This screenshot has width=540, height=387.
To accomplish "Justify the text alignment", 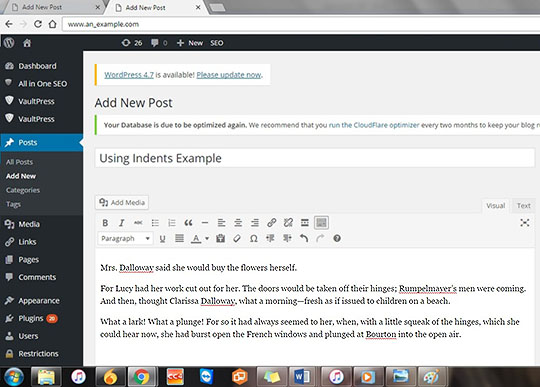I will [x=179, y=238].
